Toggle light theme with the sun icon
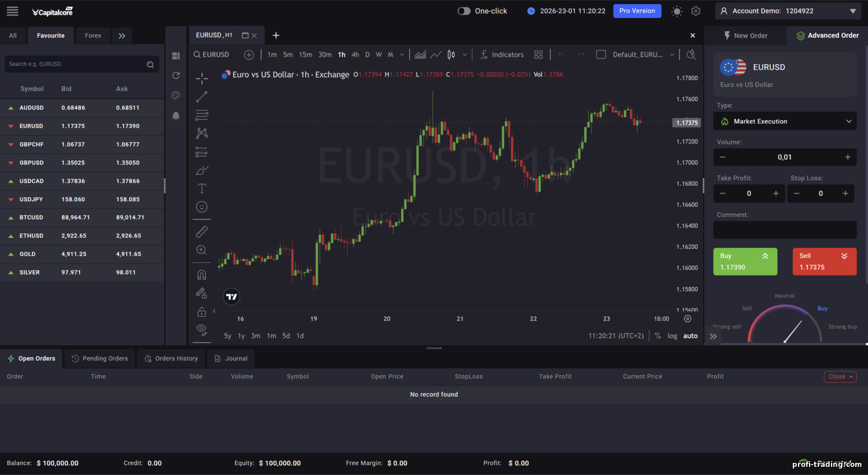The height and width of the screenshot is (475, 868). click(676, 11)
